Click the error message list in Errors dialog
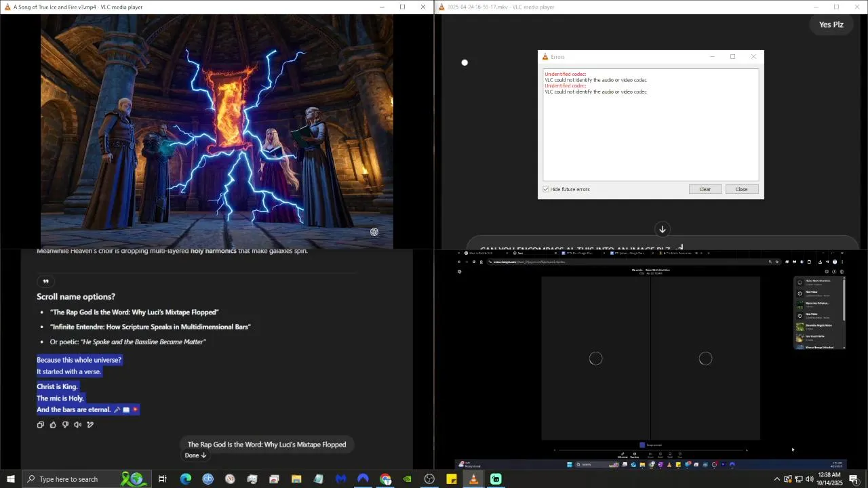868x488 pixels. (x=651, y=125)
